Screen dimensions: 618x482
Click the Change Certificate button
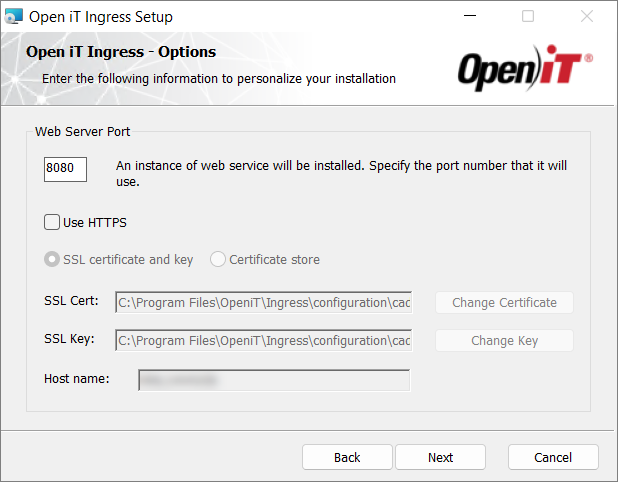coord(504,303)
